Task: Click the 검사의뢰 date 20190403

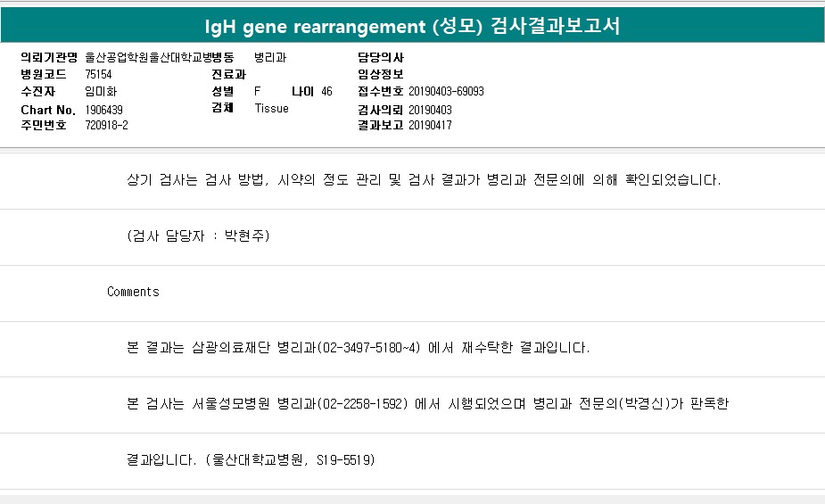Action: pyautogui.click(x=430, y=110)
